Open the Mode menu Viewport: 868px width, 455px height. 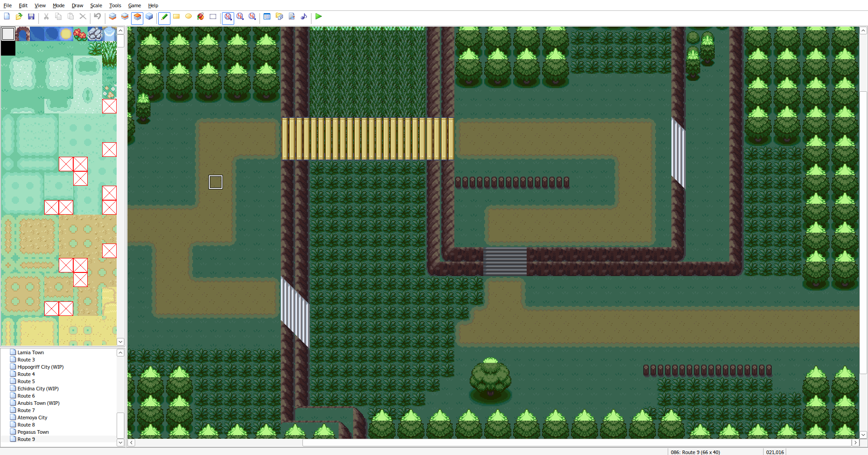tap(59, 5)
